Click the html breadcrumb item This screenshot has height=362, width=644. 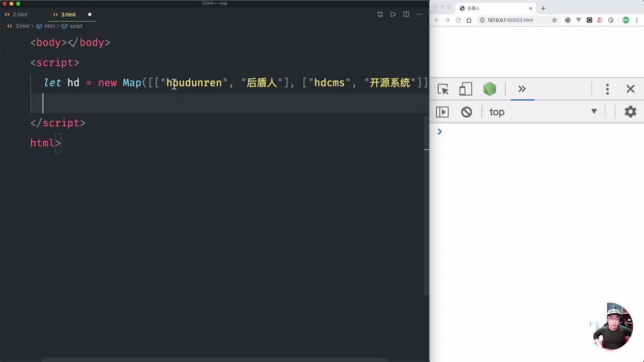(x=46, y=26)
